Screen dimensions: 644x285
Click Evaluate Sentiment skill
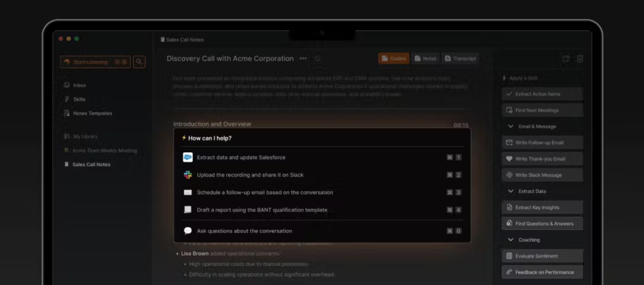click(x=542, y=256)
